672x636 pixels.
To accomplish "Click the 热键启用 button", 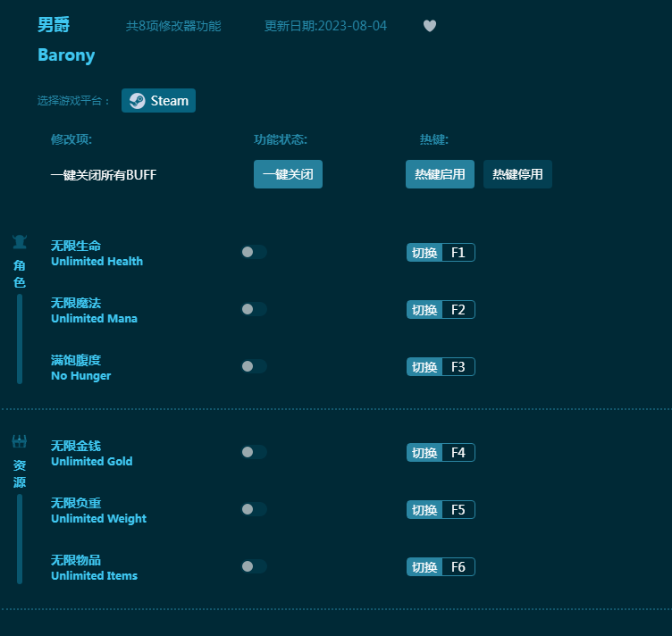I will pos(440,174).
